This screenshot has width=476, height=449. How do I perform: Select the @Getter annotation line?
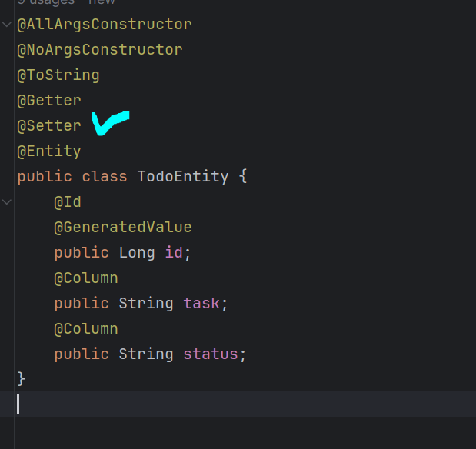[x=49, y=101]
